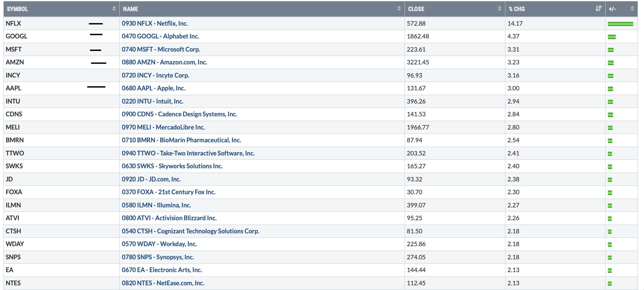
Task: Click Netflix's long green change bar
Action: 620,24
